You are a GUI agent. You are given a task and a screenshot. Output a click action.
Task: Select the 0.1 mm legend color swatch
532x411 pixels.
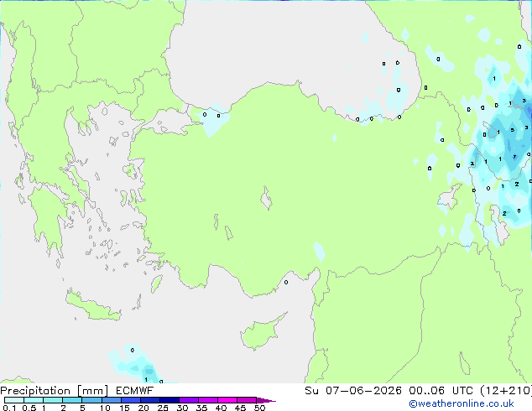14,400
